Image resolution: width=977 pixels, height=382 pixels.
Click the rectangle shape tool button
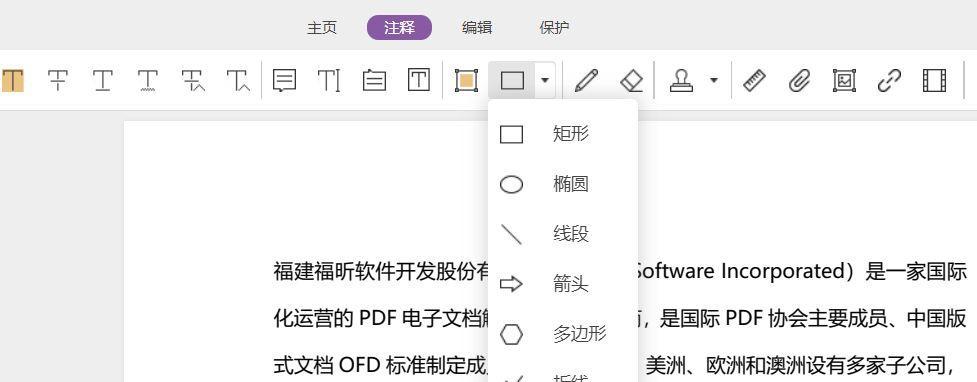click(512, 80)
